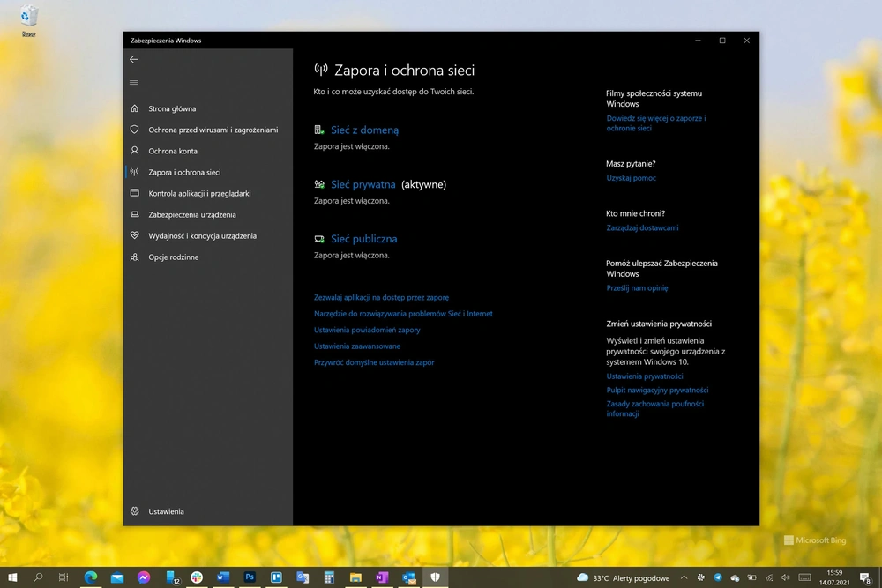Open Wydajność i kondycja urządzenia
Screen dimensions: 882x588
202,236
